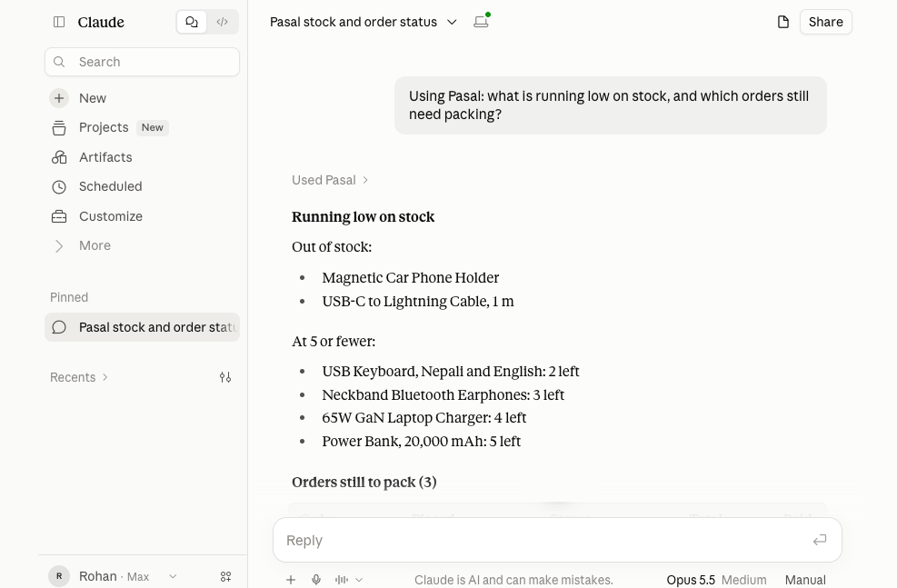897x588 pixels.
Task: Switch to code mode toggle
Action: (x=223, y=23)
